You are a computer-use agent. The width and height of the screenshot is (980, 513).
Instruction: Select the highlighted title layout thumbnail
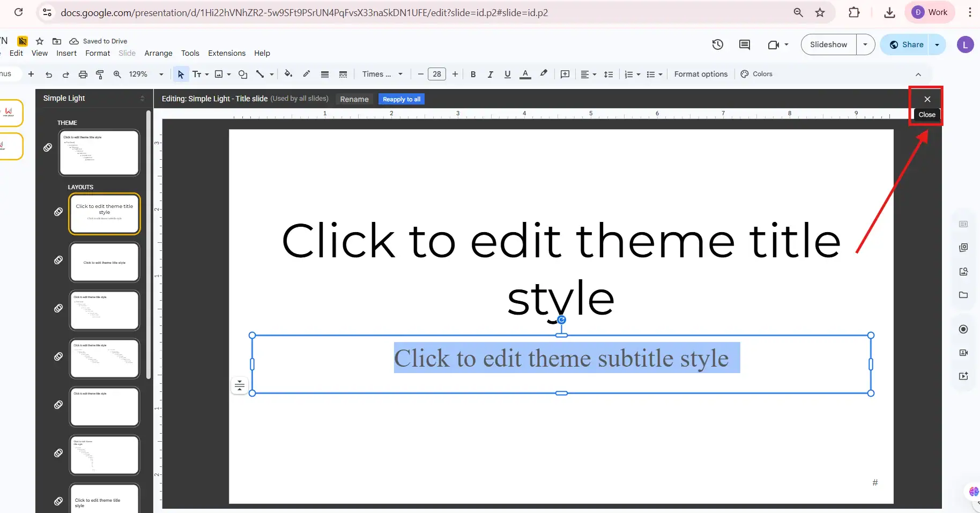pyautogui.click(x=104, y=213)
